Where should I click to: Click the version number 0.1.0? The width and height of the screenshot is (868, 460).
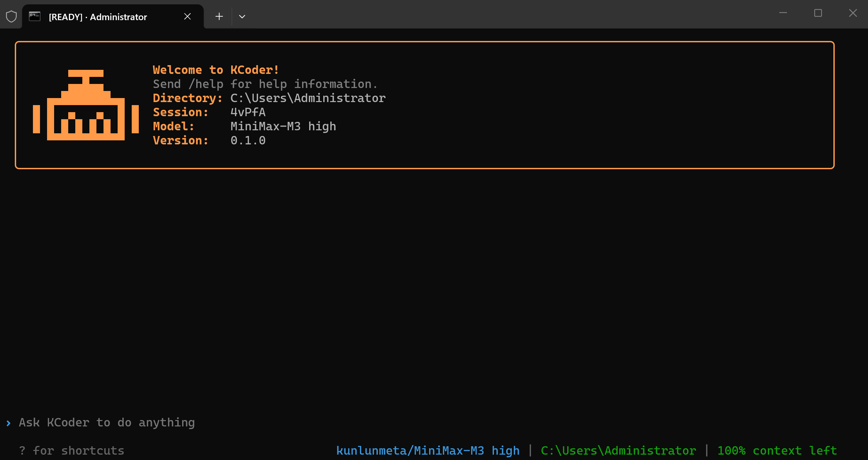(248, 141)
